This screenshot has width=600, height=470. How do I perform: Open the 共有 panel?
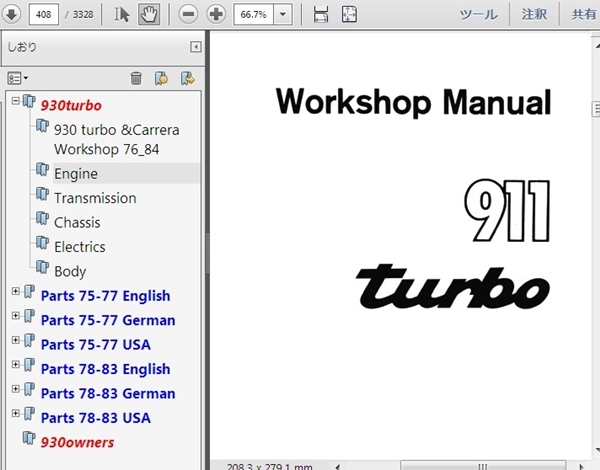click(x=584, y=15)
